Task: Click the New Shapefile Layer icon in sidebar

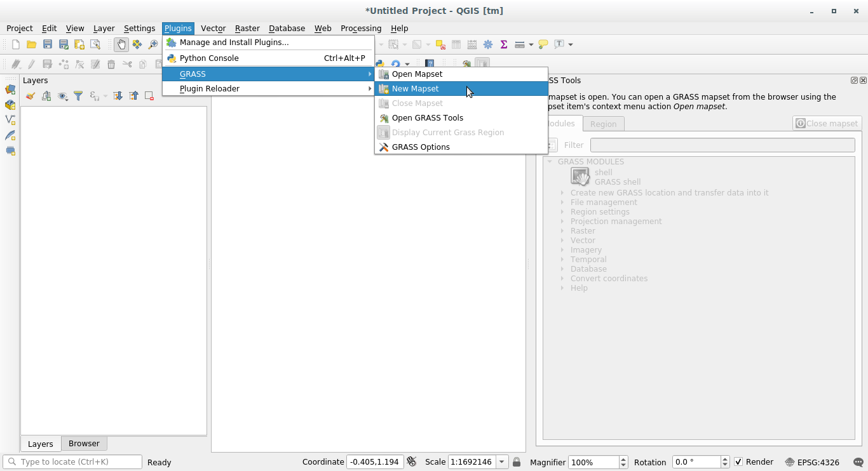Action: (10, 120)
